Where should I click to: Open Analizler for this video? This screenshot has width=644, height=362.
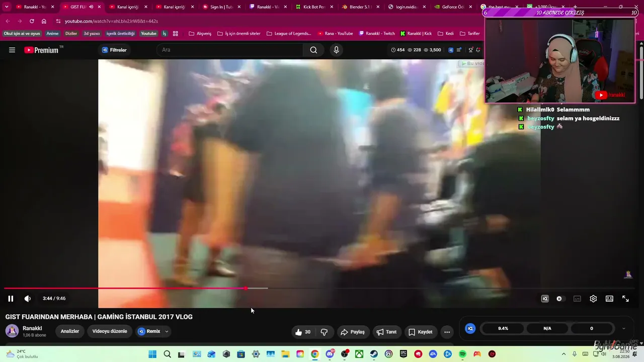(x=70, y=331)
